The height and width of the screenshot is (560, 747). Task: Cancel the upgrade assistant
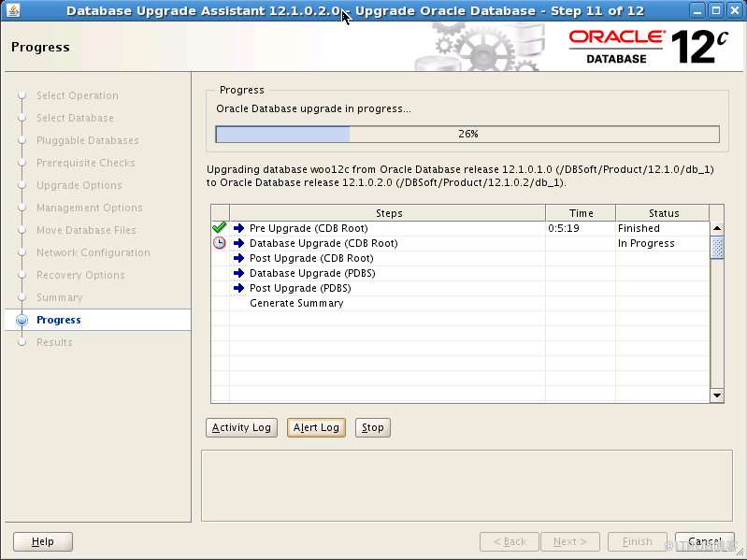point(705,541)
